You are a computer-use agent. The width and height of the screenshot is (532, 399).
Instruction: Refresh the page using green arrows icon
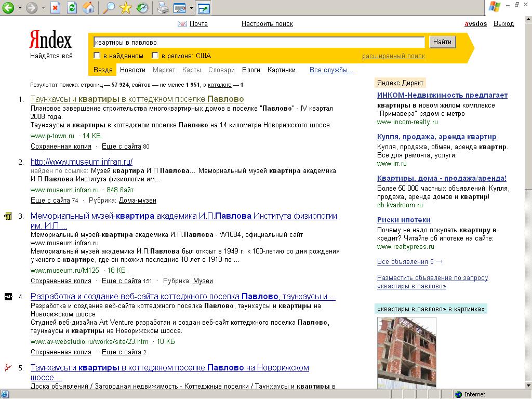(x=72, y=7)
